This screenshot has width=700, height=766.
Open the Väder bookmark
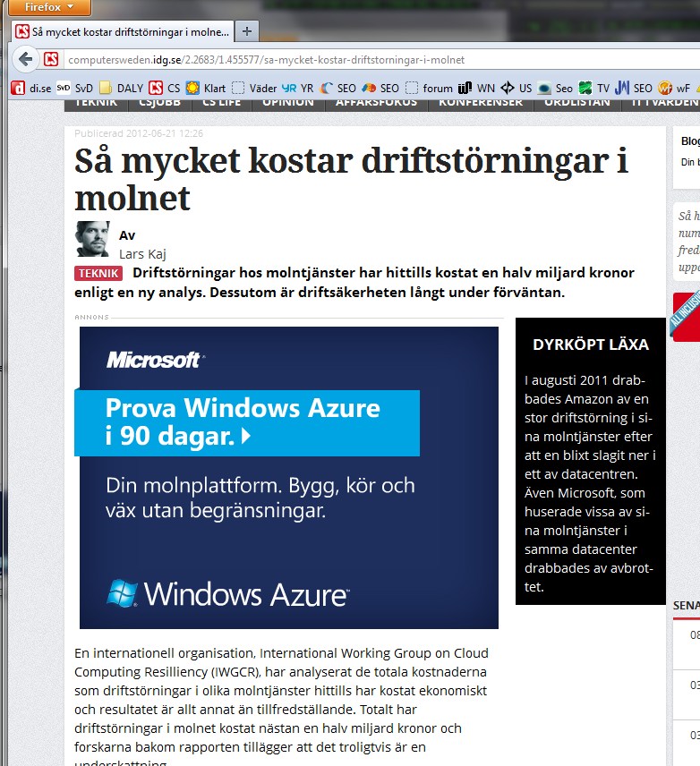(254, 88)
